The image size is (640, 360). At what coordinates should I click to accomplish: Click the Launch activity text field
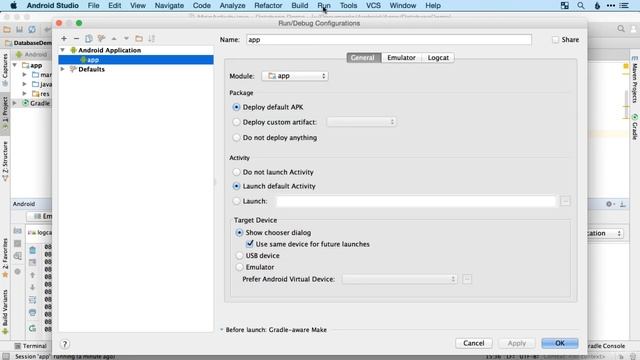pos(416,201)
